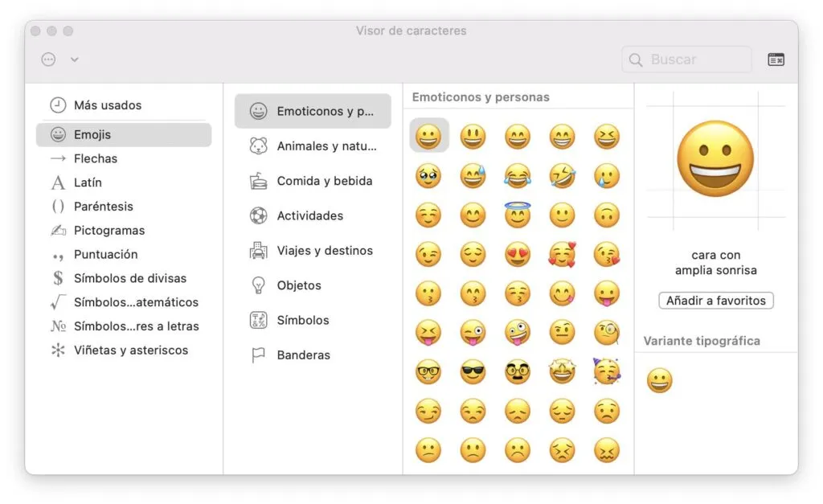Click the smiley under Variante tipográfica
This screenshot has width=823, height=504.
pos(658,379)
